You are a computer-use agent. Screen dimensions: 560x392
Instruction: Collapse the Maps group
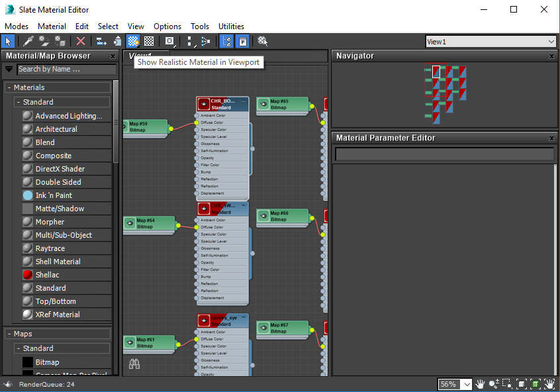coord(9,334)
